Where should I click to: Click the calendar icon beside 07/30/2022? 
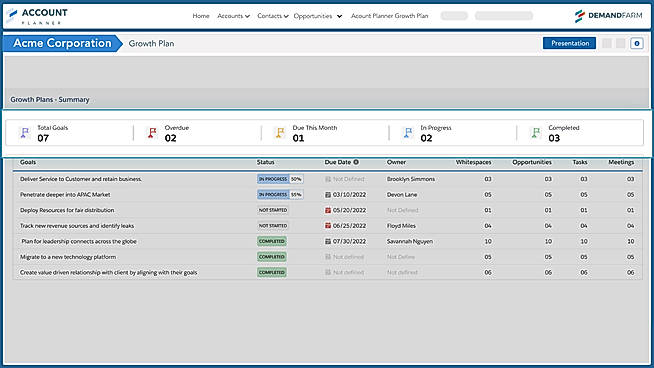(328, 242)
